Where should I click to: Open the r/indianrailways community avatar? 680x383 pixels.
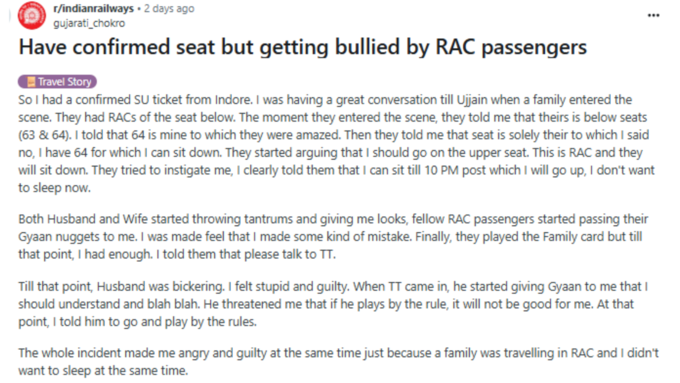point(32,16)
